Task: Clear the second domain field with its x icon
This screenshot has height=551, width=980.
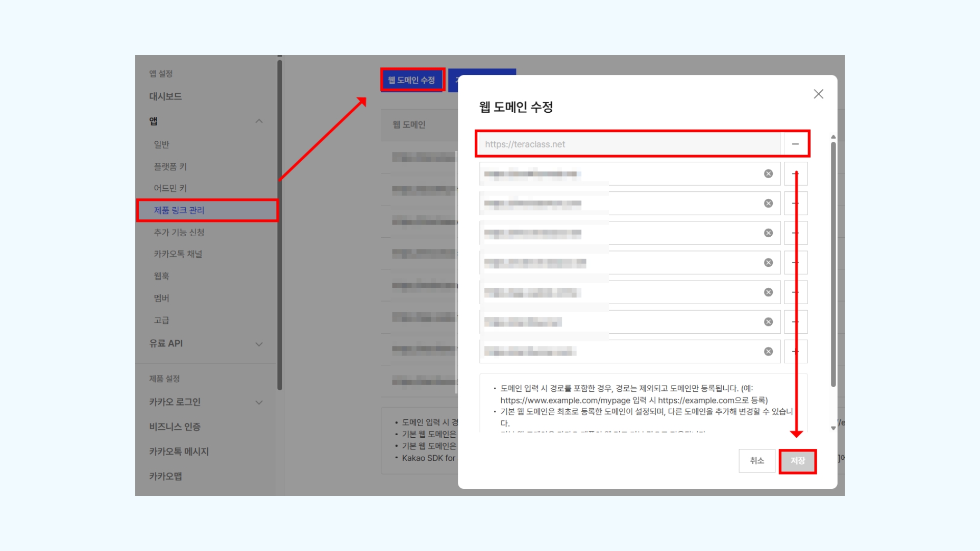Action: (768, 174)
